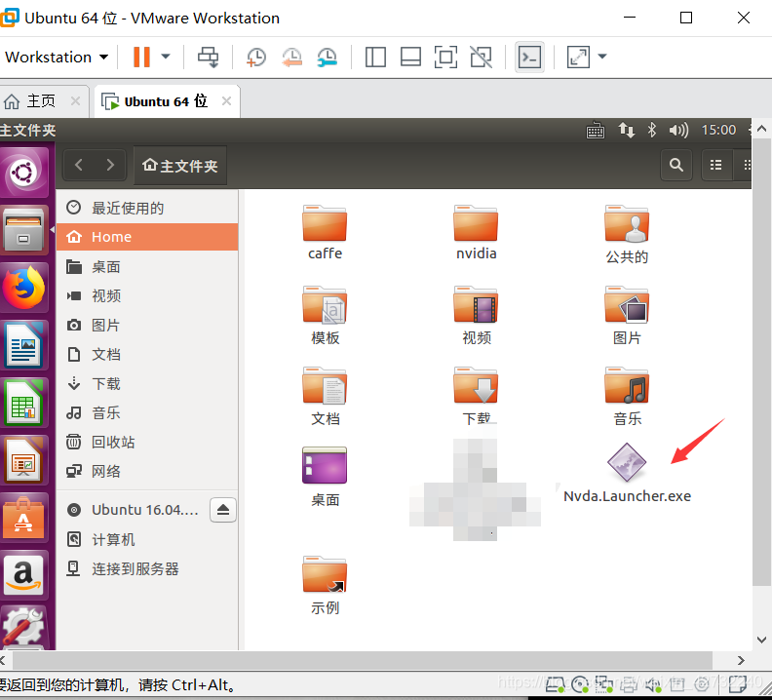Open 回收站 in the sidebar
The image size is (772, 700).
tap(147, 442)
